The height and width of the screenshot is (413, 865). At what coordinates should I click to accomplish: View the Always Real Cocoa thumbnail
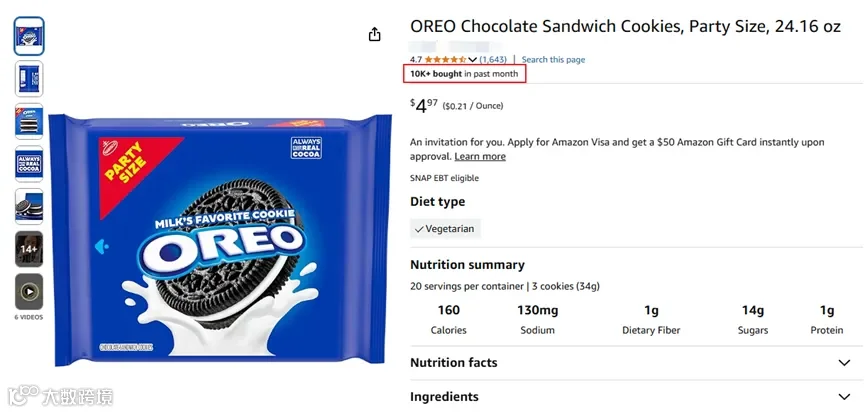pyautogui.click(x=29, y=164)
